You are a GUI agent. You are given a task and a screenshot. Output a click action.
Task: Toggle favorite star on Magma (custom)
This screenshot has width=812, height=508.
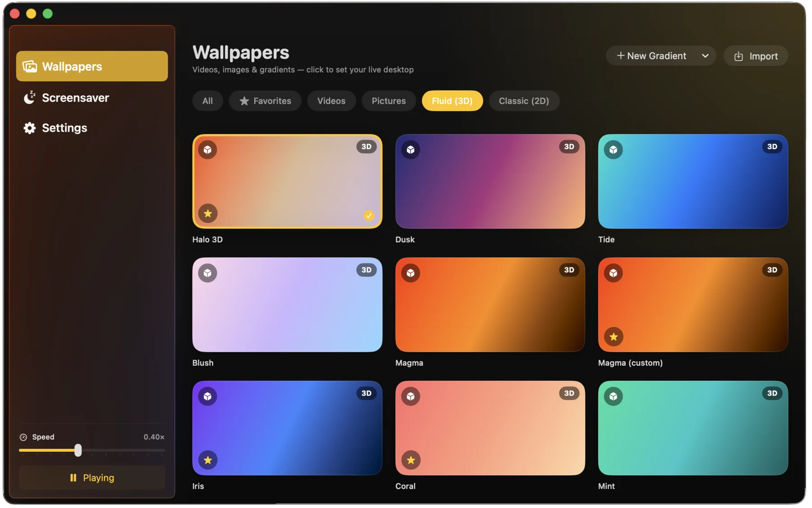(614, 336)
